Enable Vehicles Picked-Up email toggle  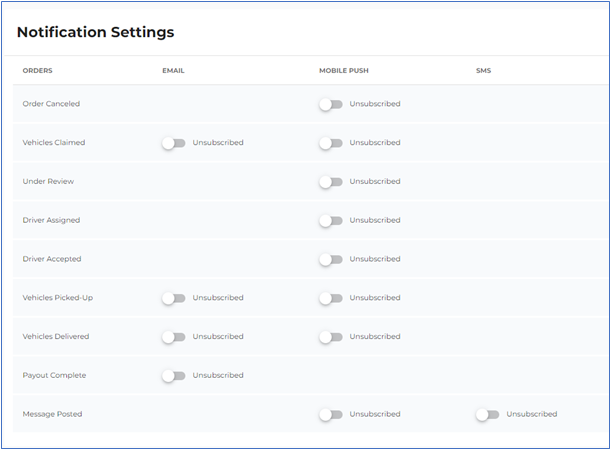pyautogui.click(x=174, y=298)
